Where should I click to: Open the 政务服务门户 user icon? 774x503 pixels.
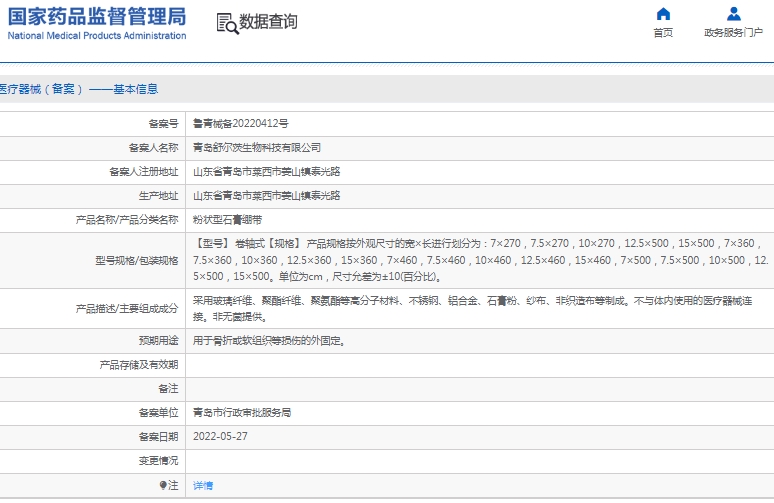click(734, 14)
